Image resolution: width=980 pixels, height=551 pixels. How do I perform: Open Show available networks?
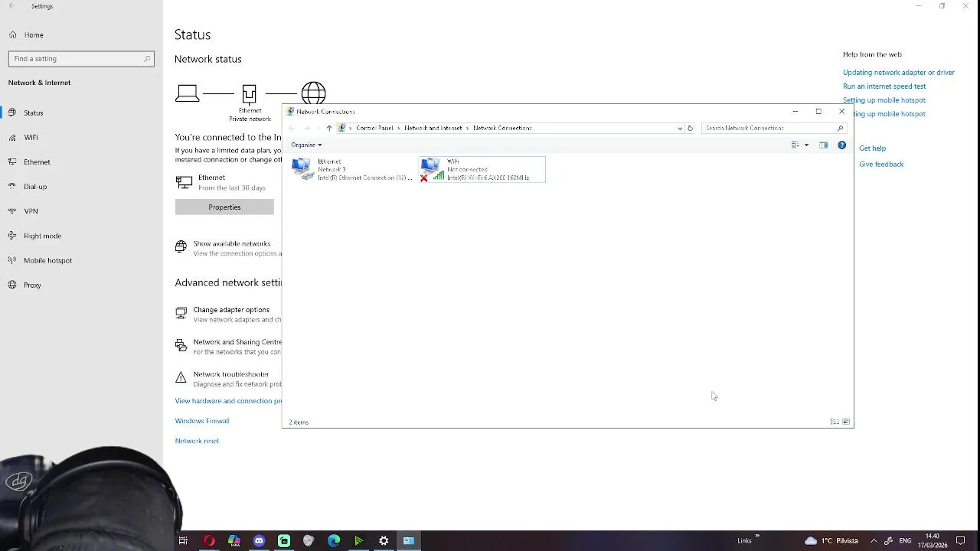tap(228, 248)
